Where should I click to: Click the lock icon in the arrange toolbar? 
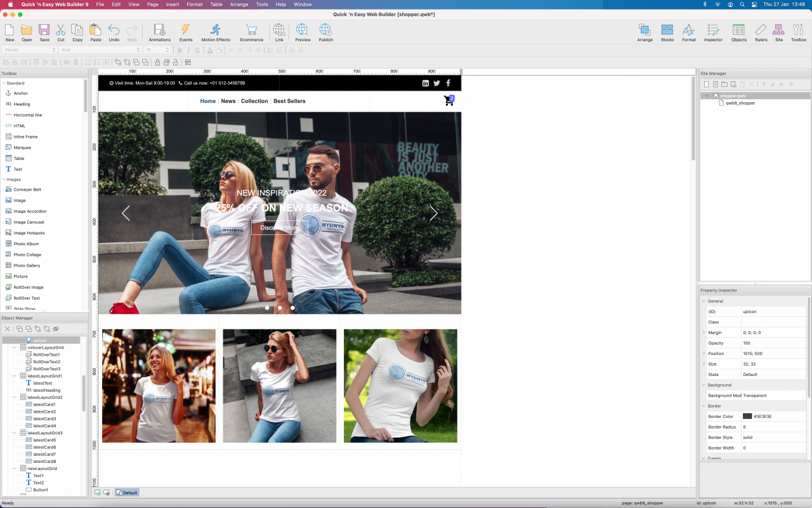(x=157, y=62)
